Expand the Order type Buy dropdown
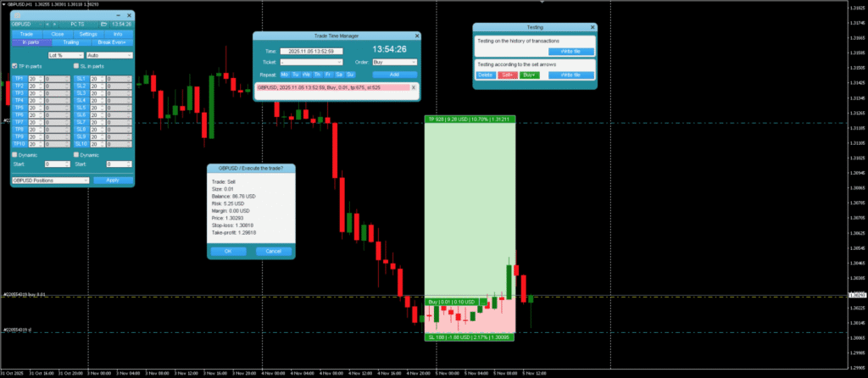Viewport: 868px width, 378px height. [x=394, y=62]
